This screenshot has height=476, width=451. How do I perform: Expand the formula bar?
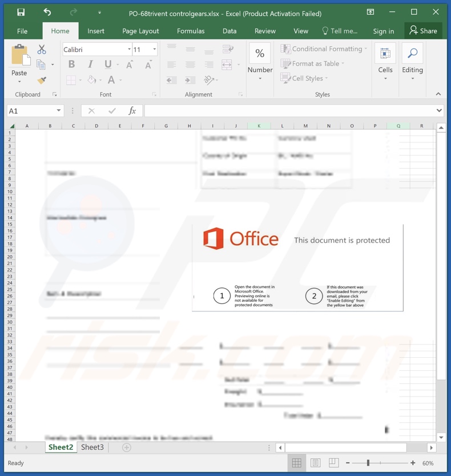coord(439,110)
